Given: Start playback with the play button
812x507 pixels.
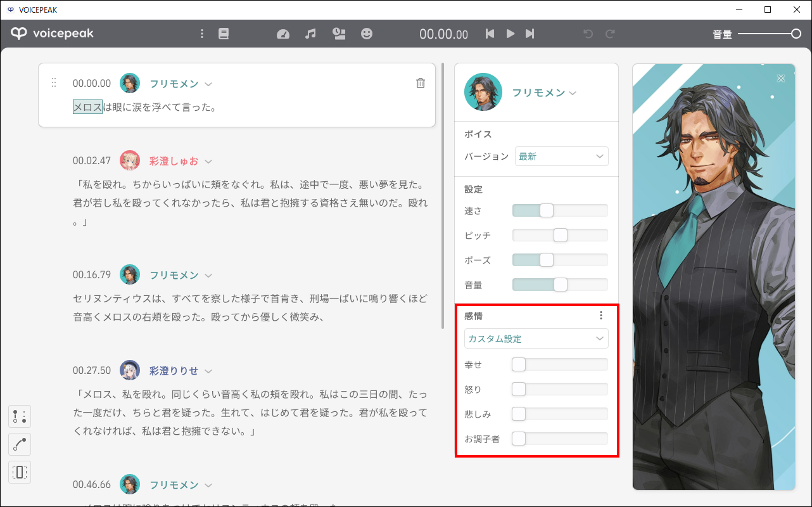Looking at the screenshot, I should point(510,34).
